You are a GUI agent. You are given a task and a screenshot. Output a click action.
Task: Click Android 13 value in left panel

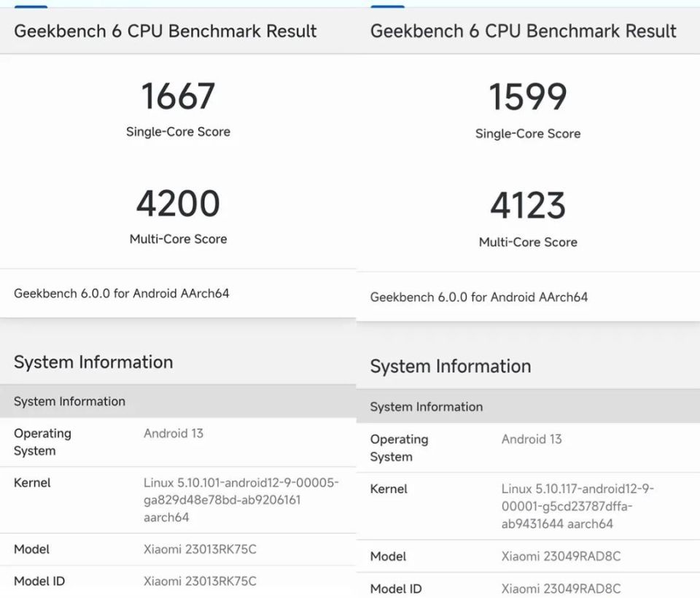174,433
